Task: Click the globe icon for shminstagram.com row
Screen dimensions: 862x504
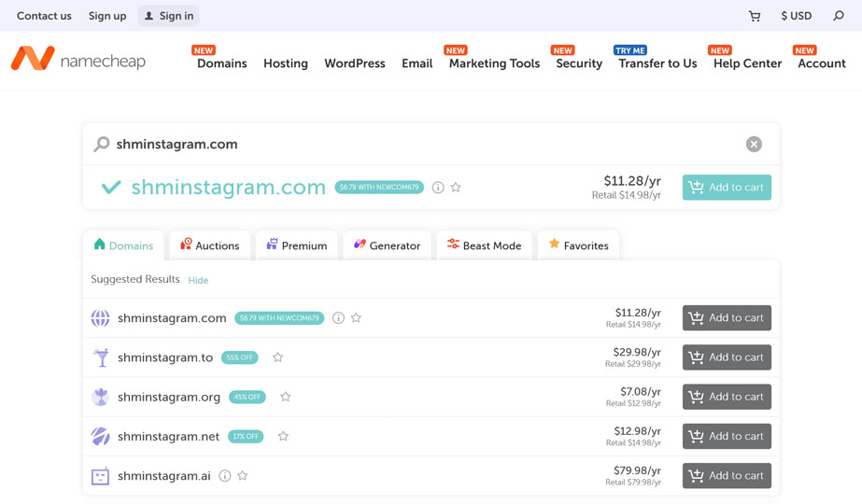Action: pos(100,317)
